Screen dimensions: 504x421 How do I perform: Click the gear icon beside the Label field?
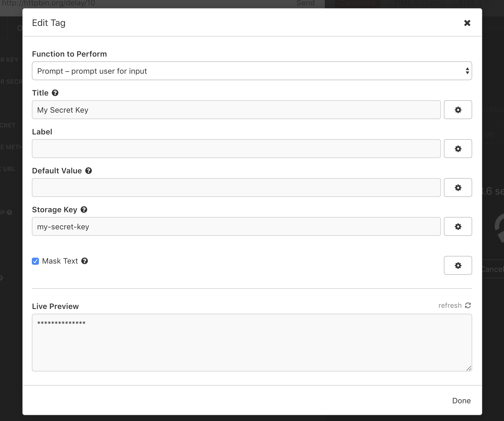[458, 149]
